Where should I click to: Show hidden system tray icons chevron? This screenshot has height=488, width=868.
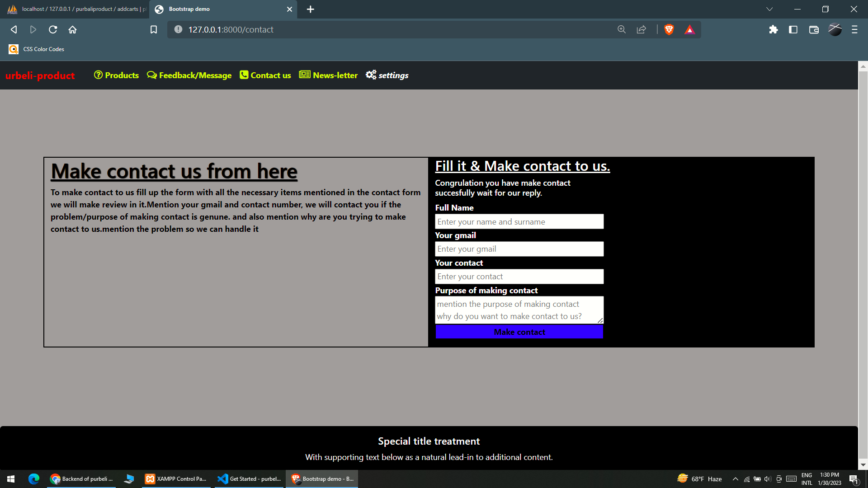(736, 479)
